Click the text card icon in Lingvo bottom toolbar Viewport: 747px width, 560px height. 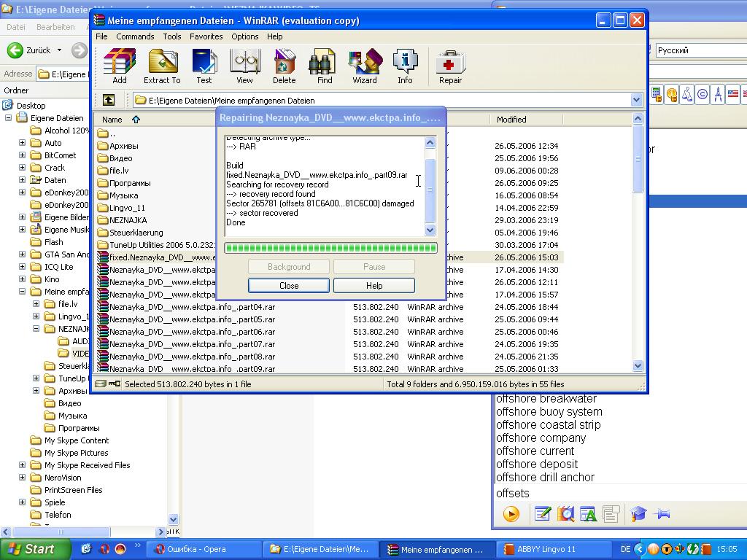point(589,514)
